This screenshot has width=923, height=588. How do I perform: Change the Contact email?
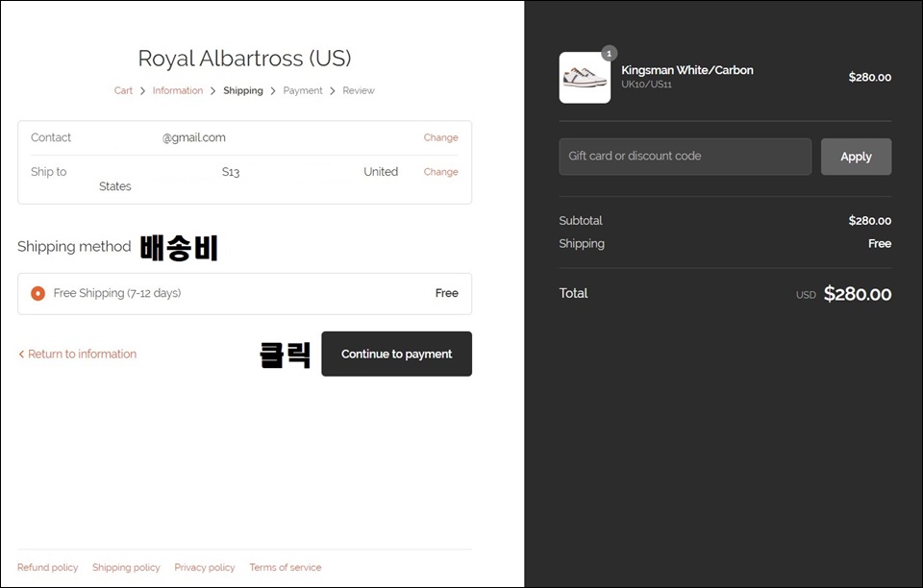click(x=441, y=137)
